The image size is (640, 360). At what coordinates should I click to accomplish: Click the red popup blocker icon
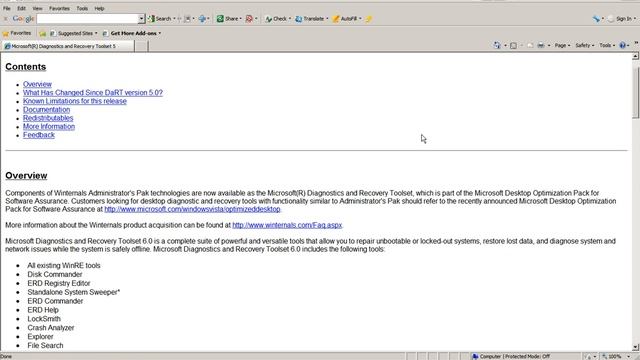(249, 19)
